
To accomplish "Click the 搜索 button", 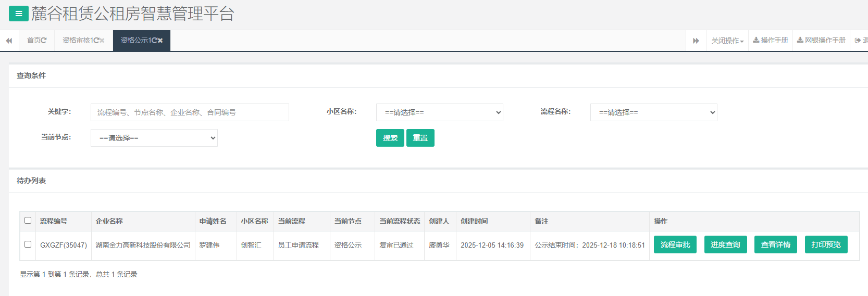I will tap(390, 138).
